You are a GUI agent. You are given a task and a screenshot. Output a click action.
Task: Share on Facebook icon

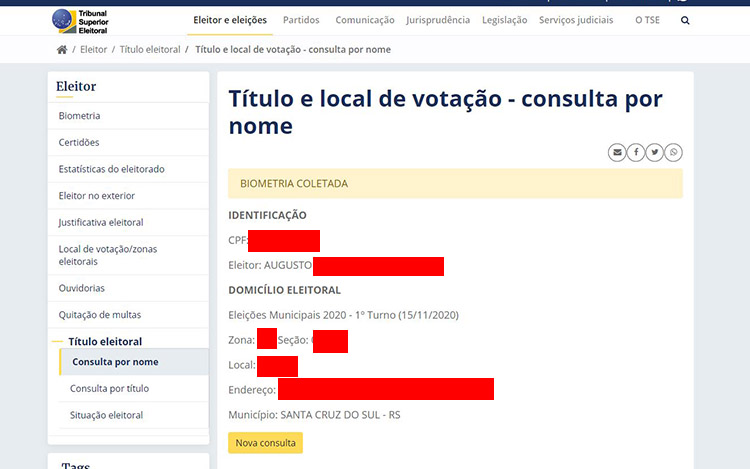tap(636, 153)
